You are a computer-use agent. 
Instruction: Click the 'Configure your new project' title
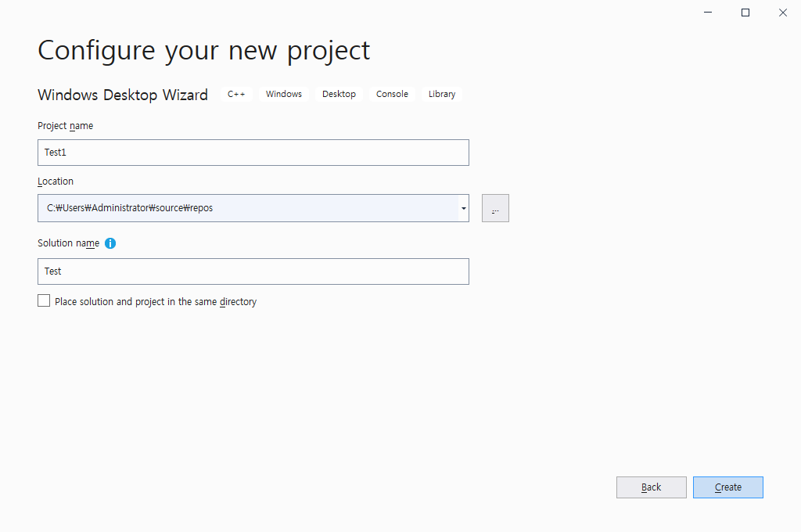[x=204, y=51]
